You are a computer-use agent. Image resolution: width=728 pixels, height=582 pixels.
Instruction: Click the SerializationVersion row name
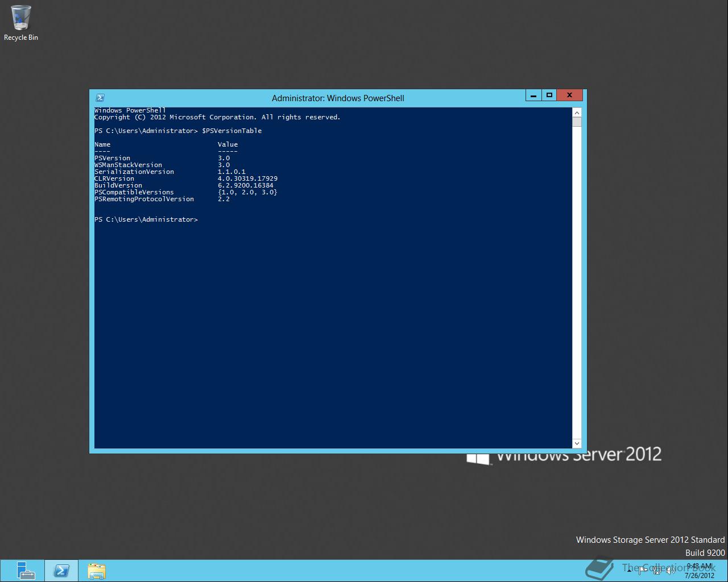coord(134,172)
